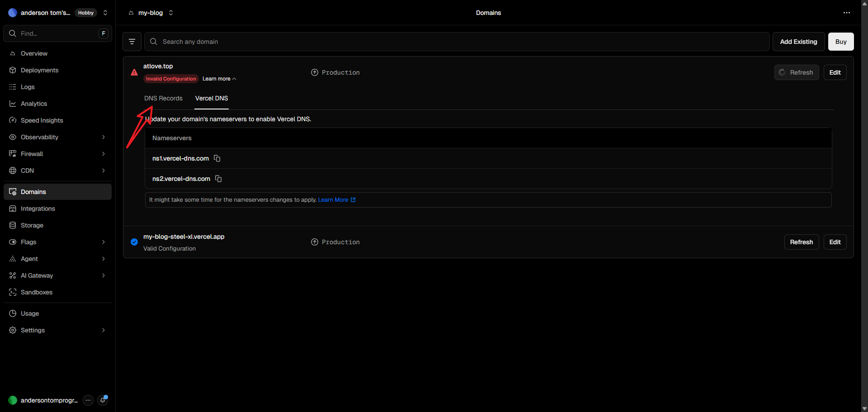Copy ns1.vercel-dns.com nameserver

click(x=217, y=158)
